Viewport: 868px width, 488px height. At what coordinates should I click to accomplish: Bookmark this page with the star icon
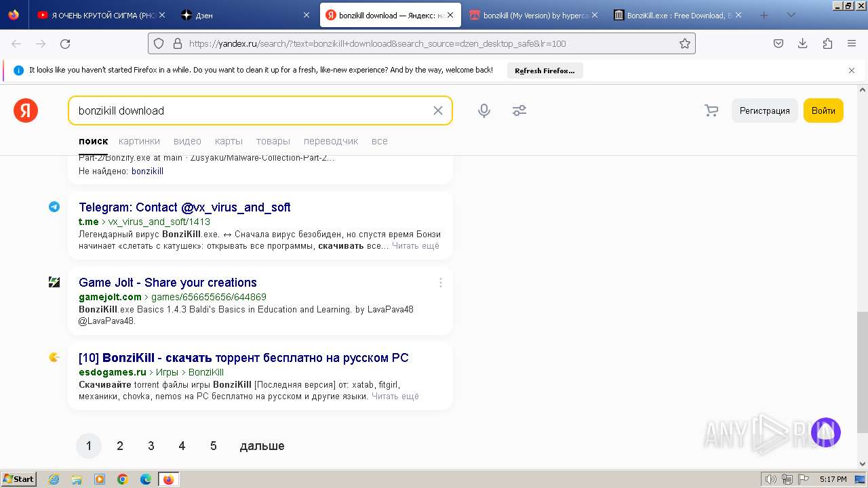coord(685,43)
